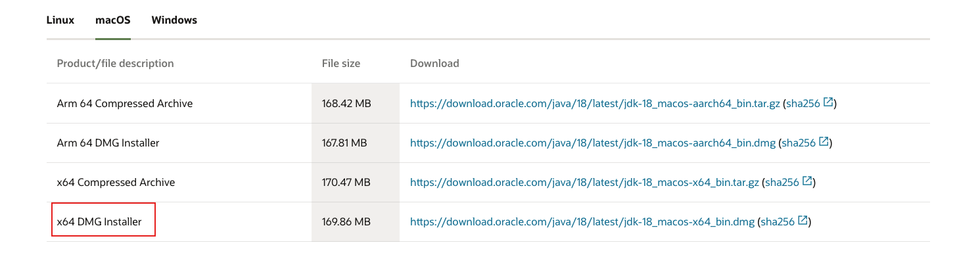The image size is (980, 274).
Task: Switch to the Linux tab
Action: [x=60, y=20]
